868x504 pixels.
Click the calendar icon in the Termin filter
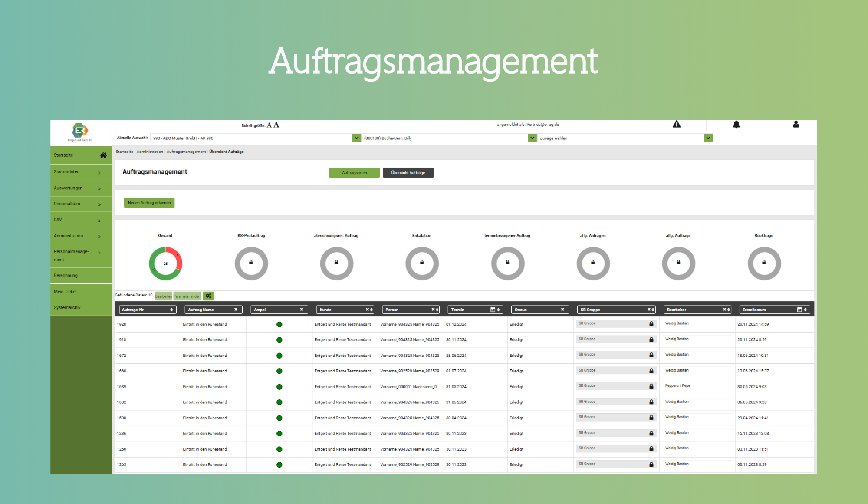click(493, 310)
